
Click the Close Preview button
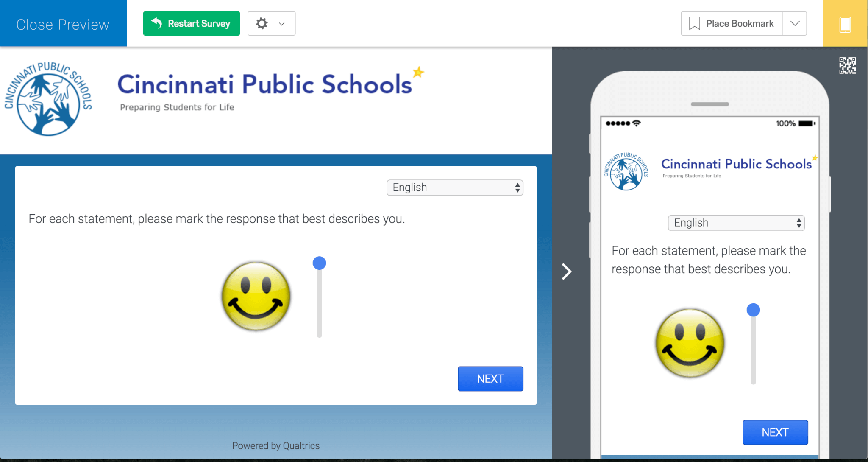(63, 24)
